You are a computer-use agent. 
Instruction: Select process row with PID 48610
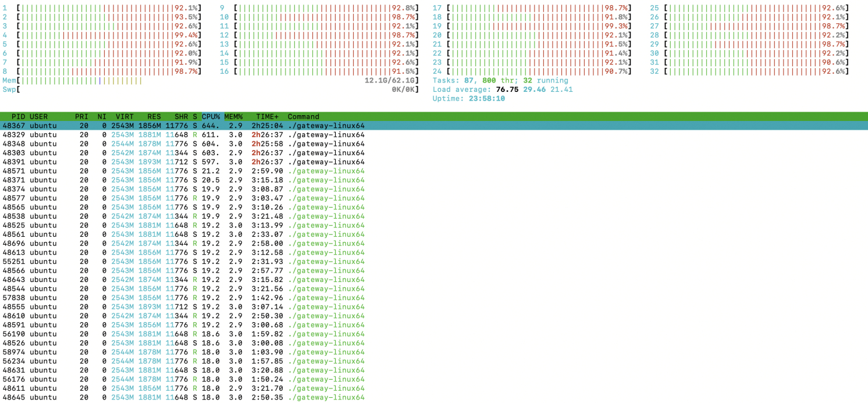tap(434, 316)
